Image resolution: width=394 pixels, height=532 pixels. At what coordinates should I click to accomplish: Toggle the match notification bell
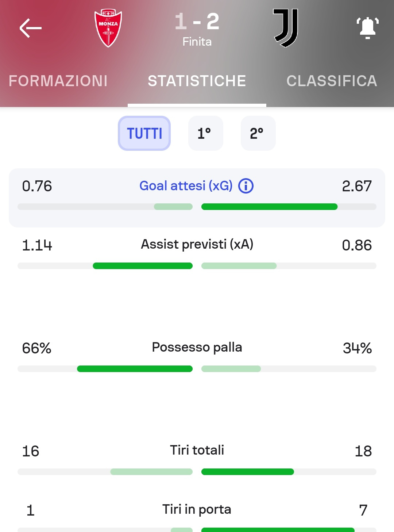pyautogui.click(x=367, y=28)
